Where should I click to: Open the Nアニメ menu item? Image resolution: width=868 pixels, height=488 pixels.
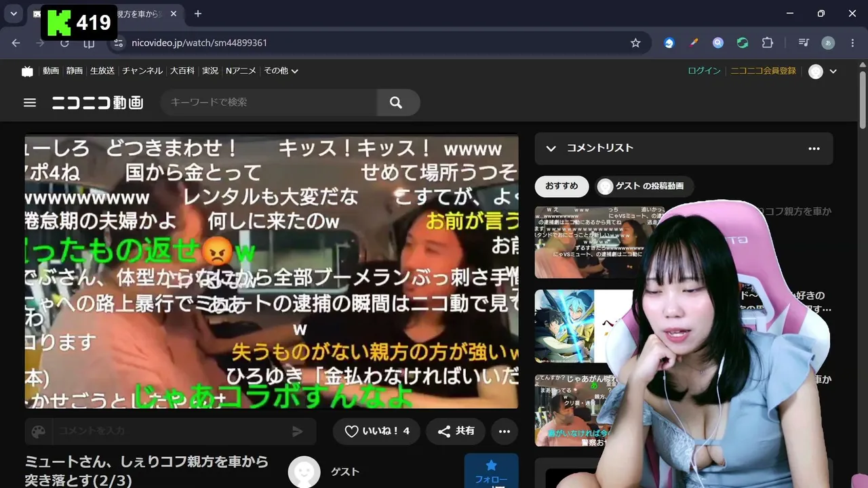click(x=241, y=70)
